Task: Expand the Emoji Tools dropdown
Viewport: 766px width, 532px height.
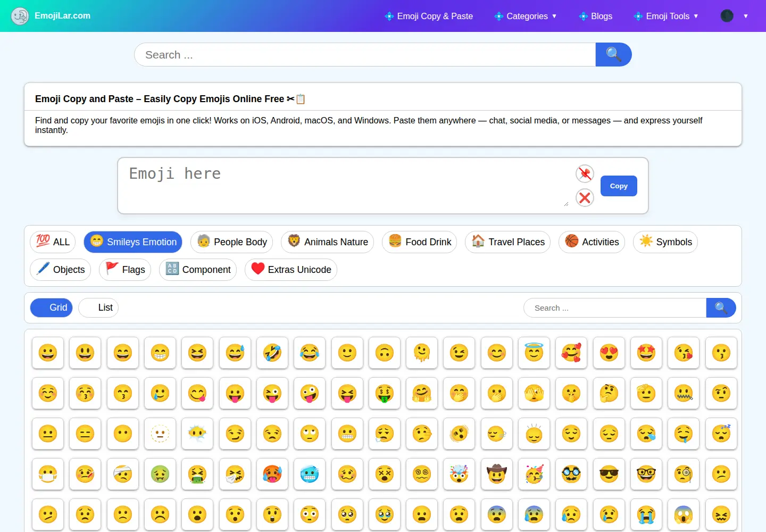Action: 666,16
